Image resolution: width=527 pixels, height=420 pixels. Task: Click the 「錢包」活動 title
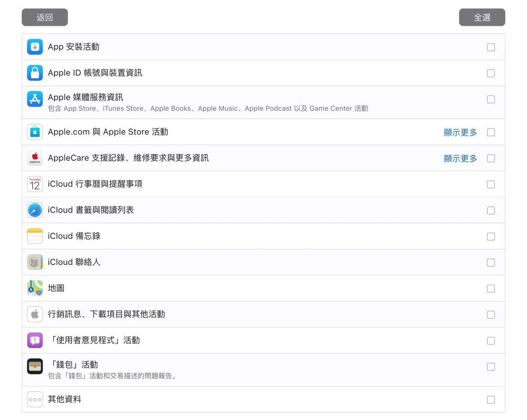click(x=73, y=365)
